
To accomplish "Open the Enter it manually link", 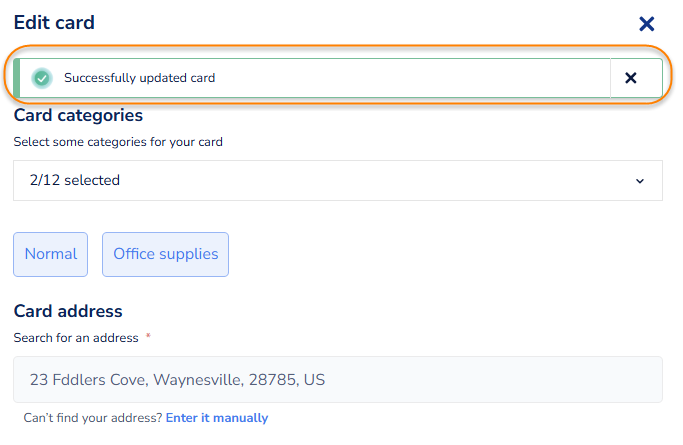I will point(217,418).
